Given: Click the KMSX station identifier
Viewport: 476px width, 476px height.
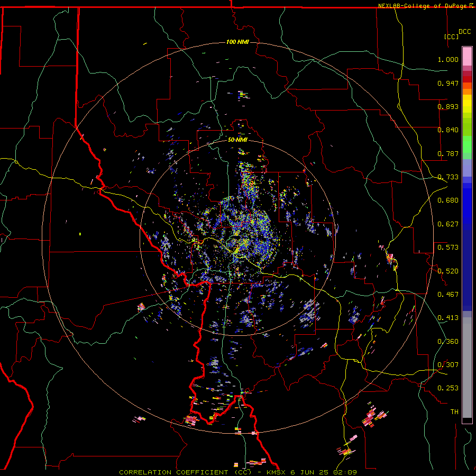Looking at the screenshot, I should point(277,472).
